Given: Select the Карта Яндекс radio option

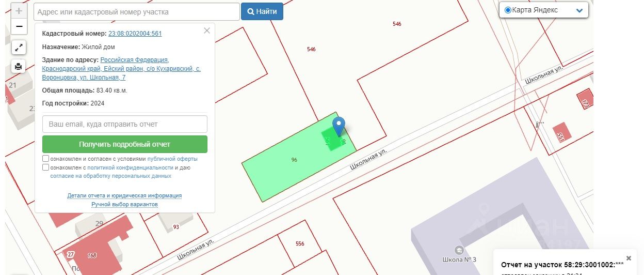Looking at the screenshot, I should 508,10.
